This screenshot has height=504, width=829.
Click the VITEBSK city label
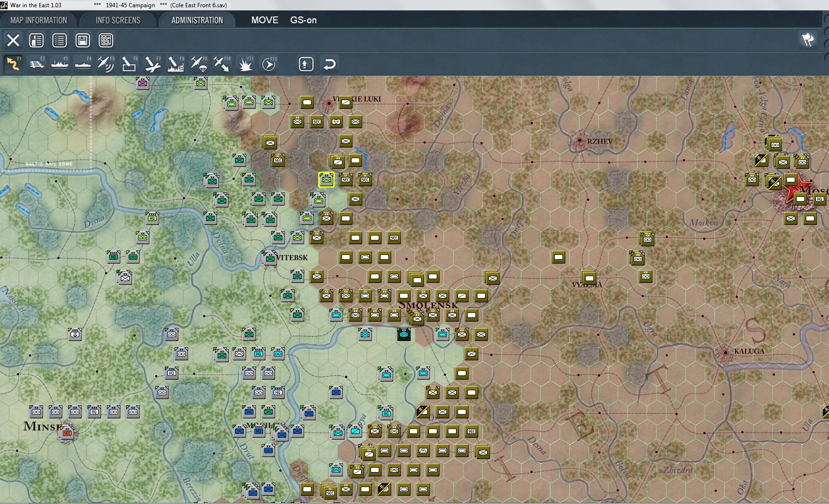tap(292, 257)
